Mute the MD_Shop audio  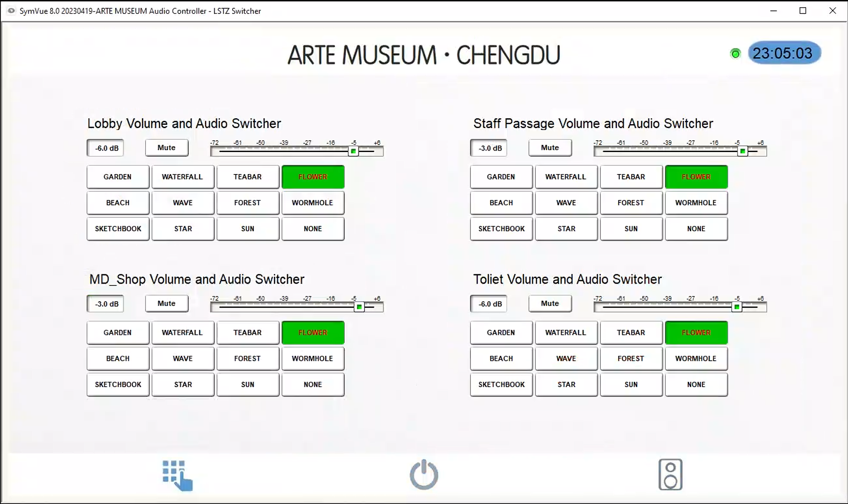[x=167, y=304]
